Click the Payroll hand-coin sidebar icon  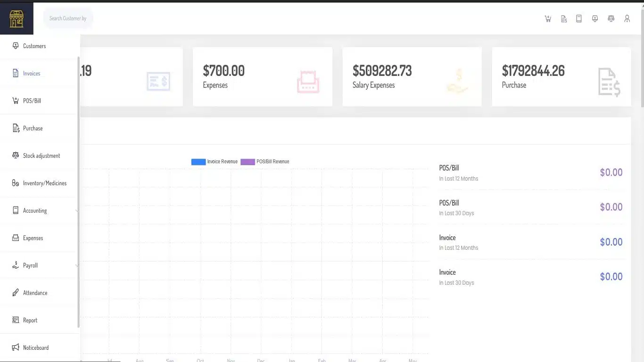(x=16, y=265)
